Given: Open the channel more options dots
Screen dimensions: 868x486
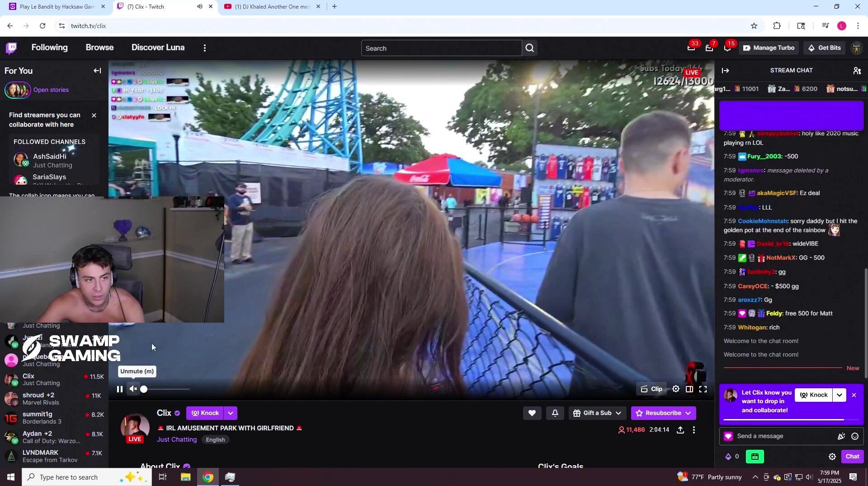Looking at the screenshot, I should (x=694, y=430).
